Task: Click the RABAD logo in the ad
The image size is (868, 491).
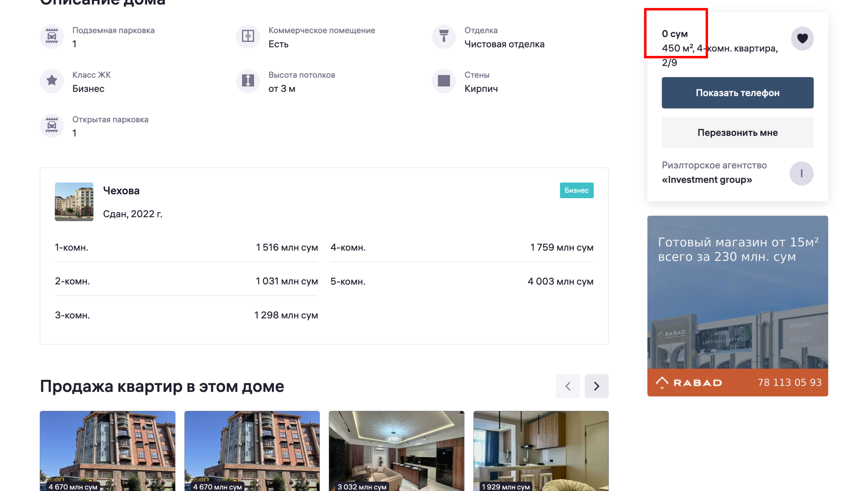Action: coord(689,382)
